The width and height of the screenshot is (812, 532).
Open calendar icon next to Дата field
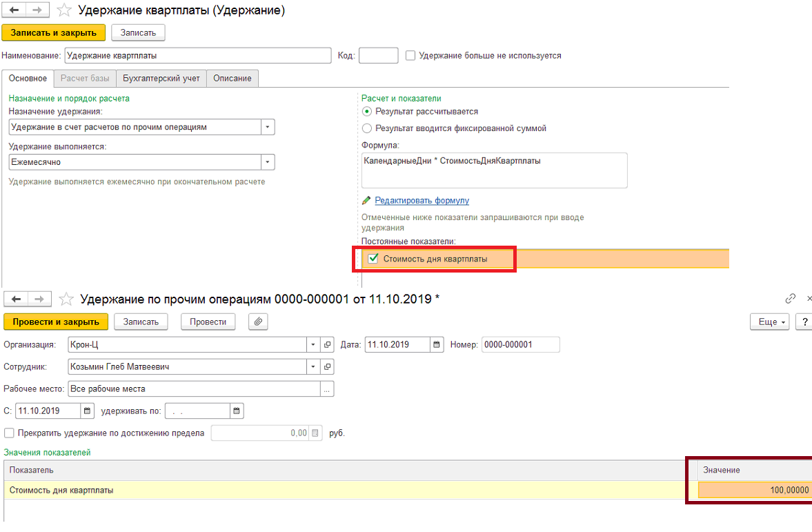[x=437, y=344]
